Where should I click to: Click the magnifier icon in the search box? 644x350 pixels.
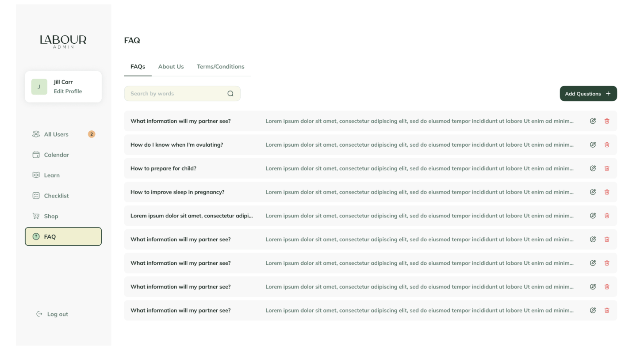click(230, 94)
